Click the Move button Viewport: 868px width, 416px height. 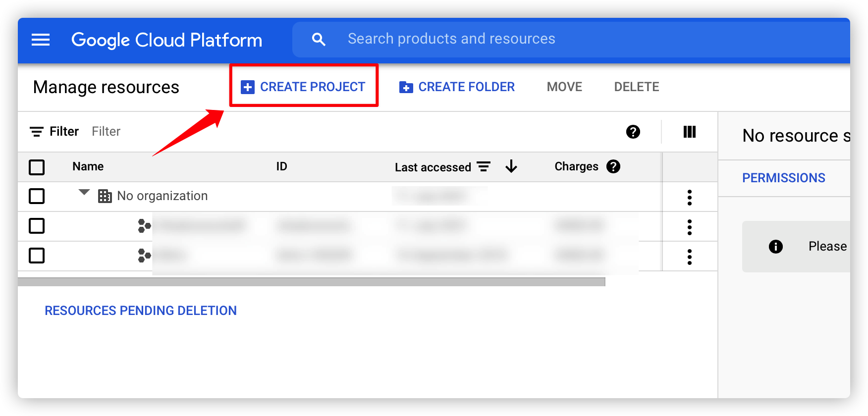tap(564, 87)
